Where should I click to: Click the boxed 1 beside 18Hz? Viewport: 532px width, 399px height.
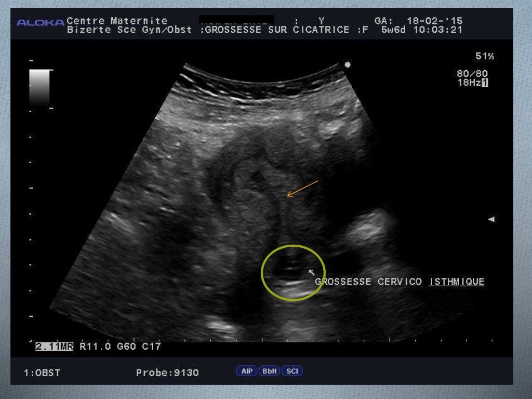pyautogui.click(x=485, y=83)
